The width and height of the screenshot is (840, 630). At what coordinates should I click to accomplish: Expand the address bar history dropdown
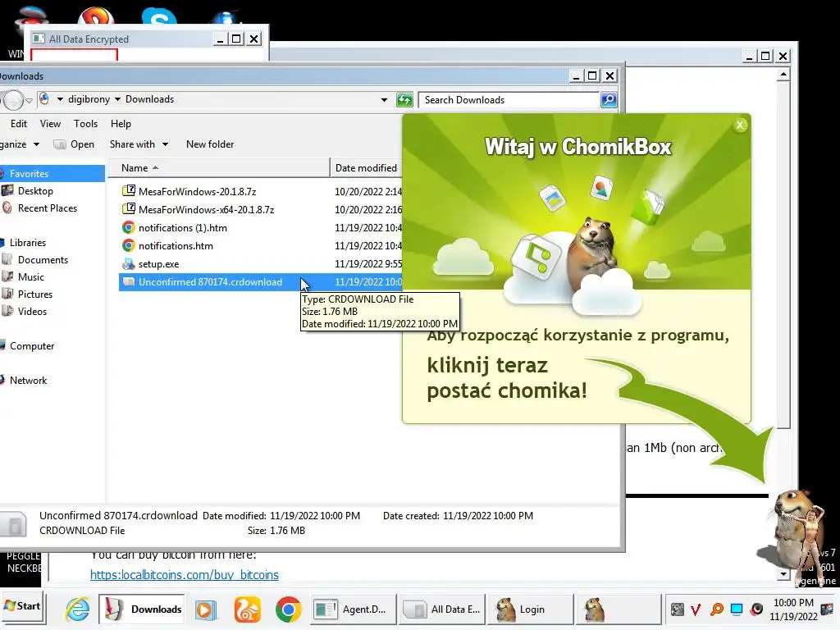[x=384, y=99]
